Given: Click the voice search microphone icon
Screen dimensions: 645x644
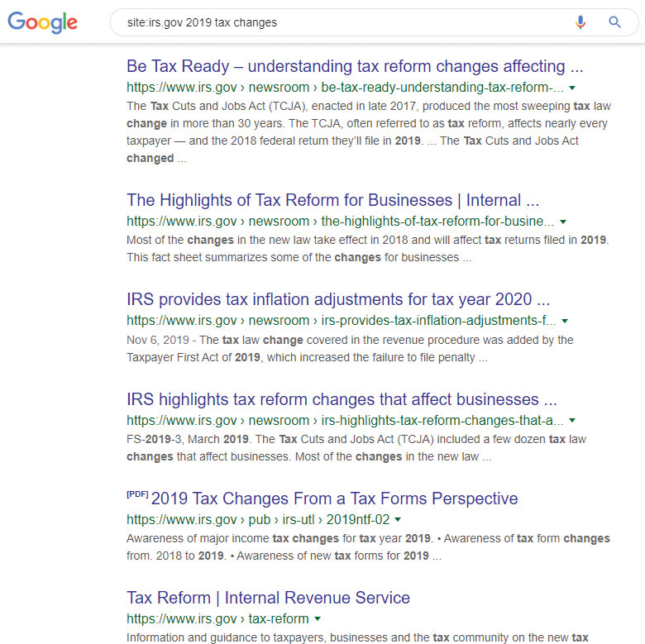Looking at the screenshot, I should (x=580, y=22).
